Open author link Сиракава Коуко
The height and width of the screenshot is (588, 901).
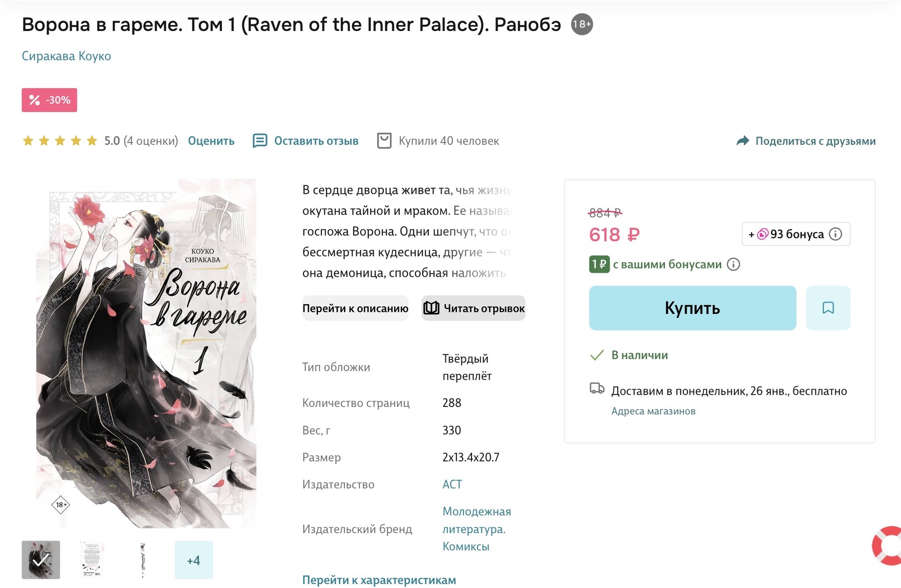(x=66, y=56)
